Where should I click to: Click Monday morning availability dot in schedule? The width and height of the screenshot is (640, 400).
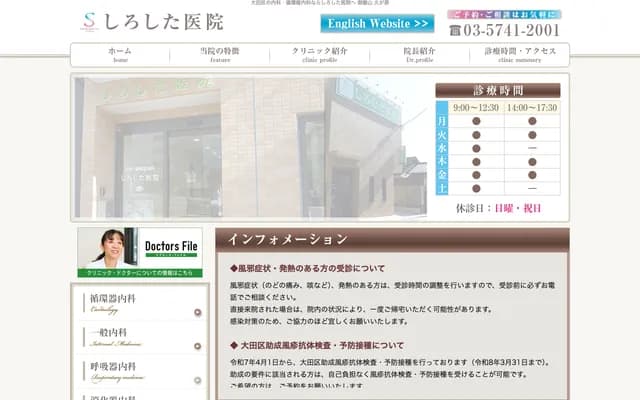475,121
